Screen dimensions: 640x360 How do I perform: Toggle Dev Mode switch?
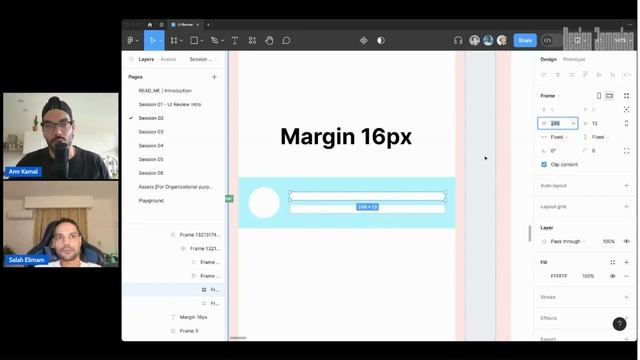point(551,40)
